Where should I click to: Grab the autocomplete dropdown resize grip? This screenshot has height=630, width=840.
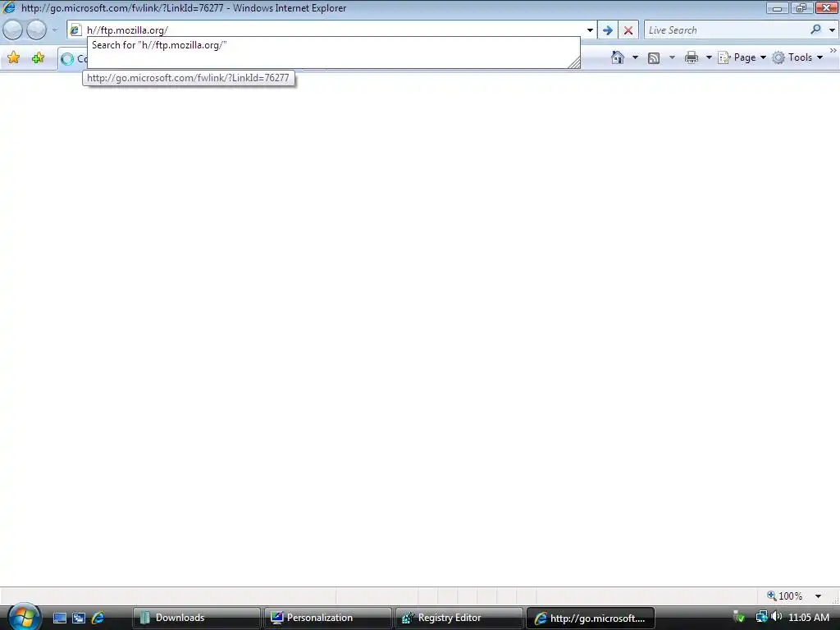point(573,62)
